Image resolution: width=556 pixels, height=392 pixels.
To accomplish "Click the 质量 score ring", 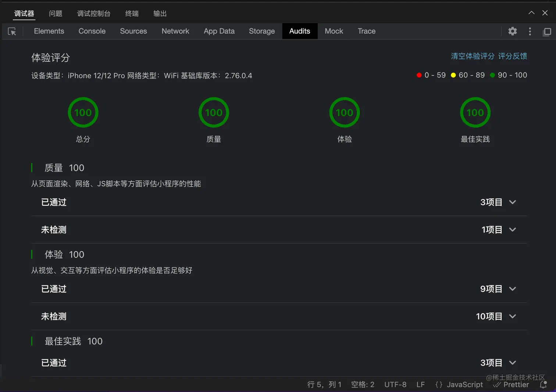I will [214, 112].
